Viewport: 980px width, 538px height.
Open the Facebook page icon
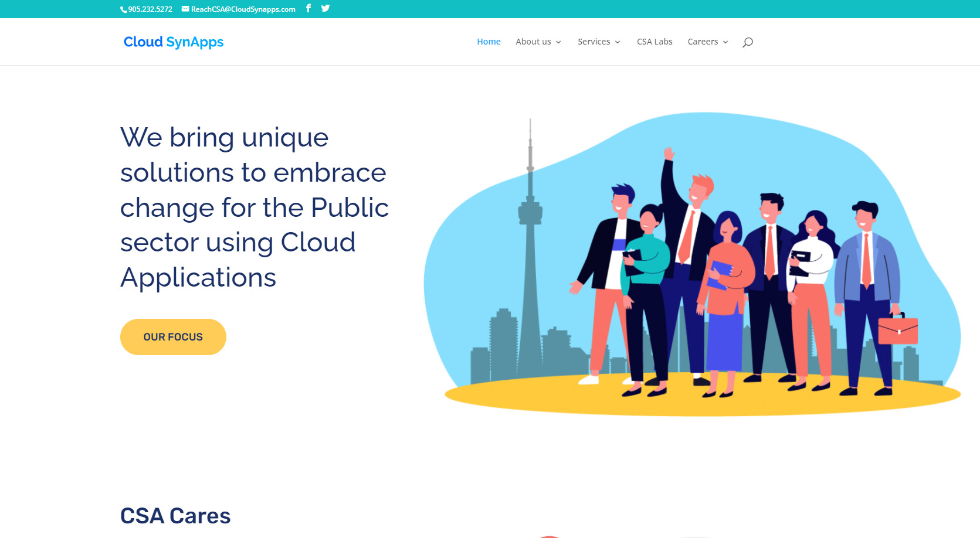coord(308,8)
